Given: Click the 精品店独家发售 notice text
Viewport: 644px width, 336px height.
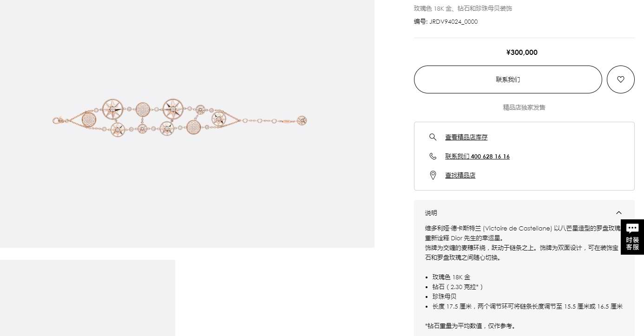Looking at the screenshot, I should pos(524,107).
